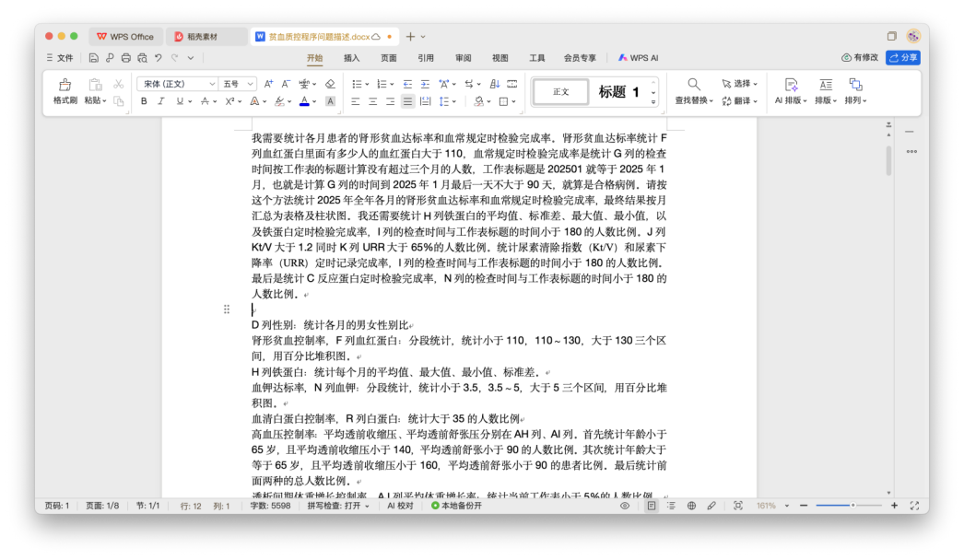Image resolution: width=964 pixels, height=560 pixels.
Task: Decrease paragraph indent
Action: [x=407, y=84]
